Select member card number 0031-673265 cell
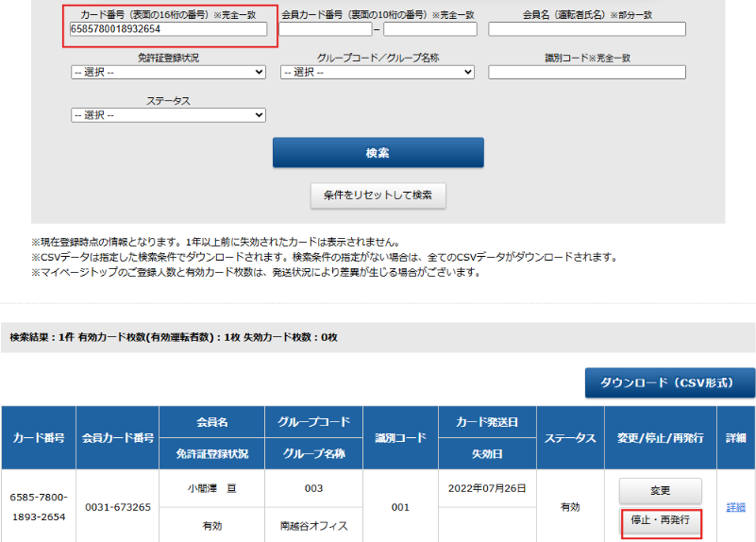 click(x=118, y=507)
